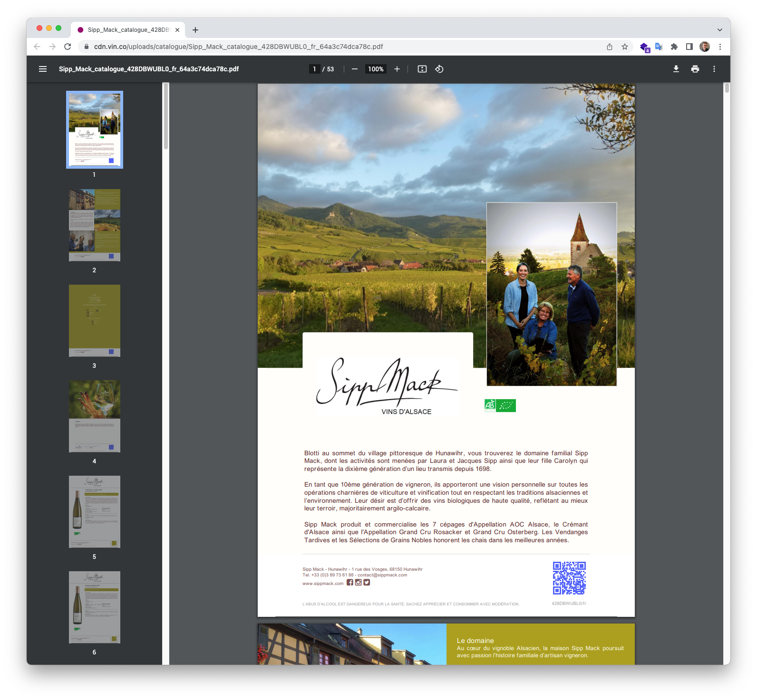Zoom out with the minus button
The height and width of the screenshot is (700, 757).
[355, 69]
